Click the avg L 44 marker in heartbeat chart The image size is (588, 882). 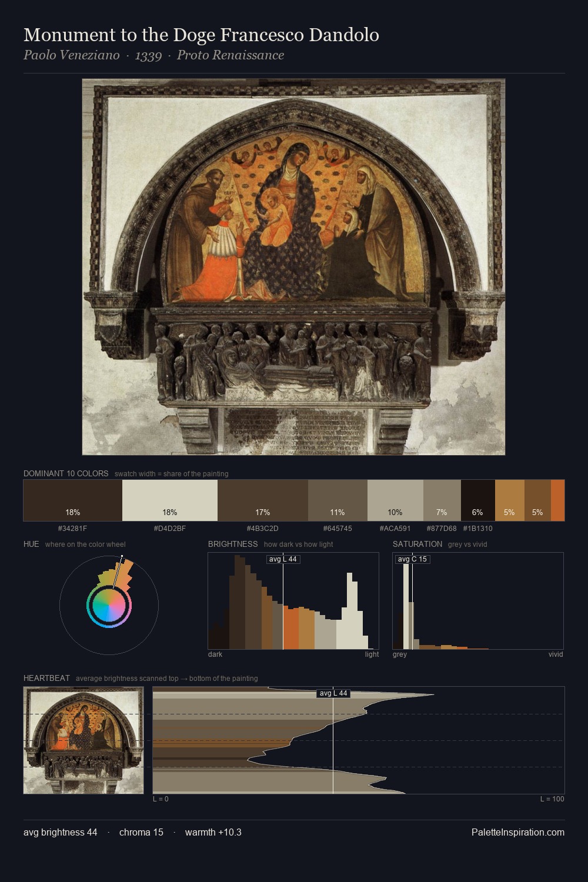(333, 693)
